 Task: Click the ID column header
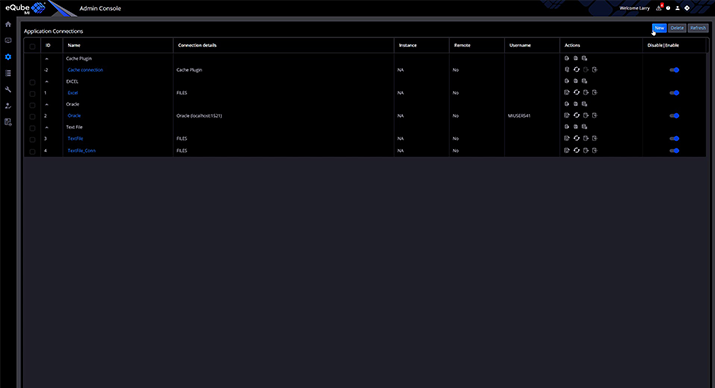click(x=48, y=45)
